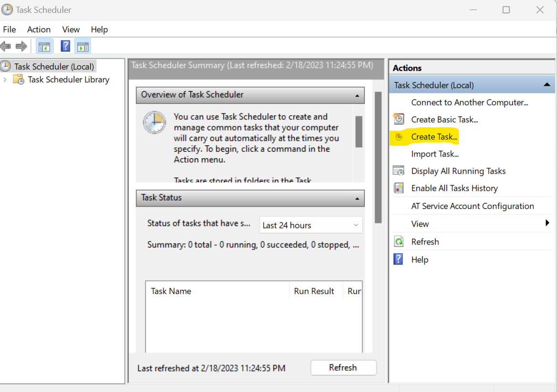Click Display All Running Tasks action
The height and width of the screenshot is (392, 557).
point(458,171)
